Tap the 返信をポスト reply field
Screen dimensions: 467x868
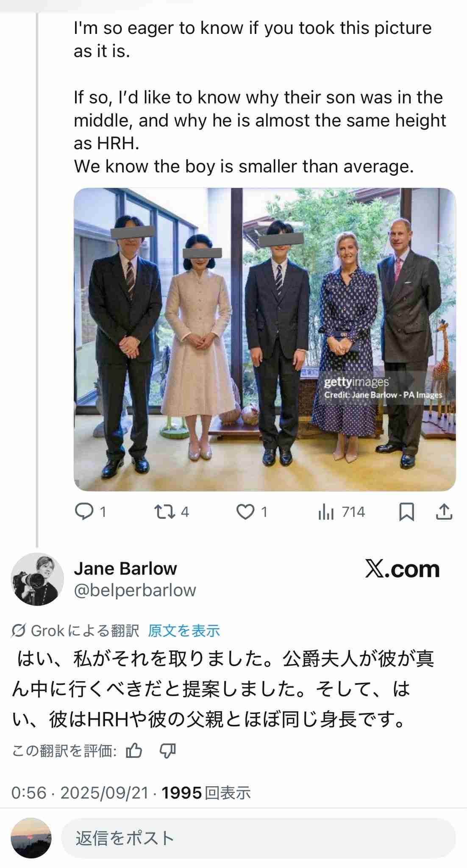[259, 838]
